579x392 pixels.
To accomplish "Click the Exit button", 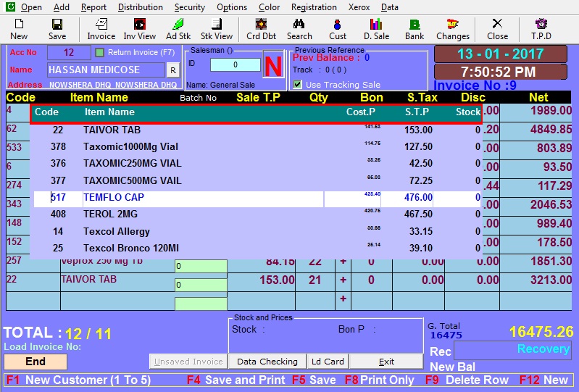I will (x=386, y=362).
